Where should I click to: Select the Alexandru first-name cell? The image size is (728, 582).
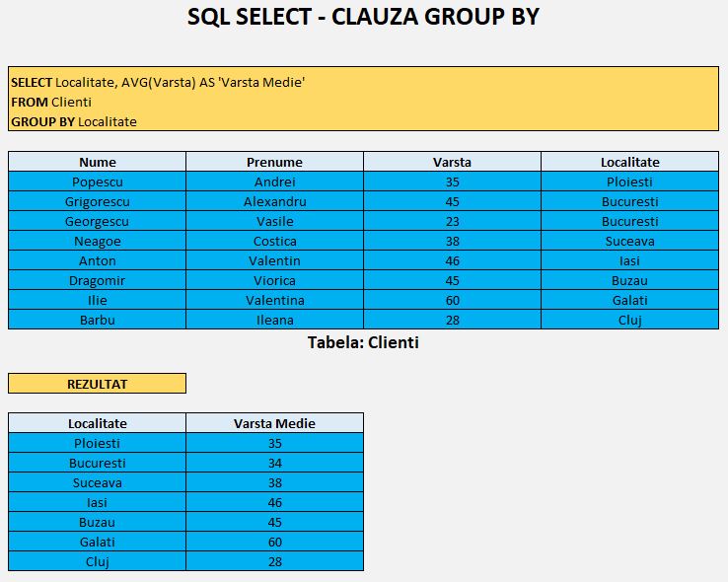coord(274,201)
